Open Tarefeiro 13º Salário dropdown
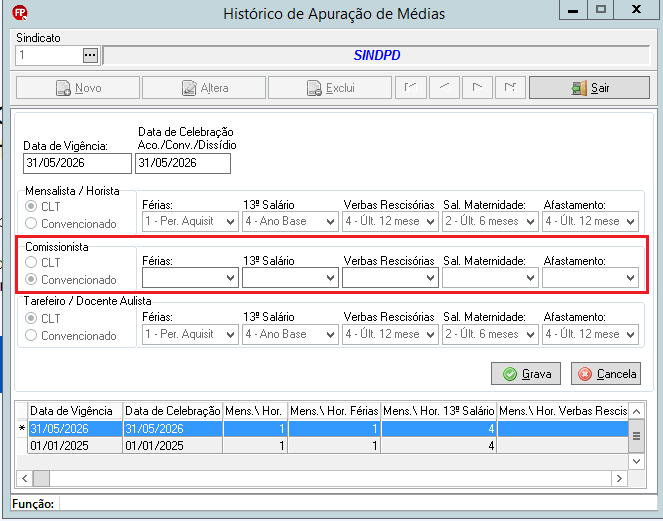 pyautogui.click(x=290, y=334)
